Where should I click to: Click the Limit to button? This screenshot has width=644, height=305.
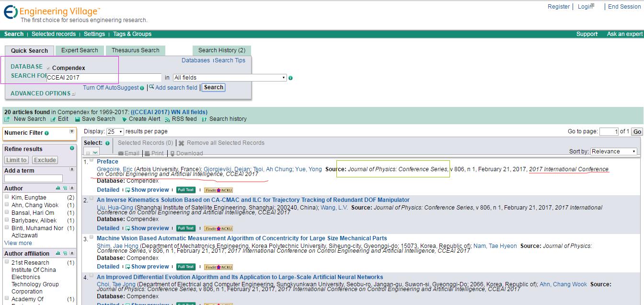tap(17, 160)
